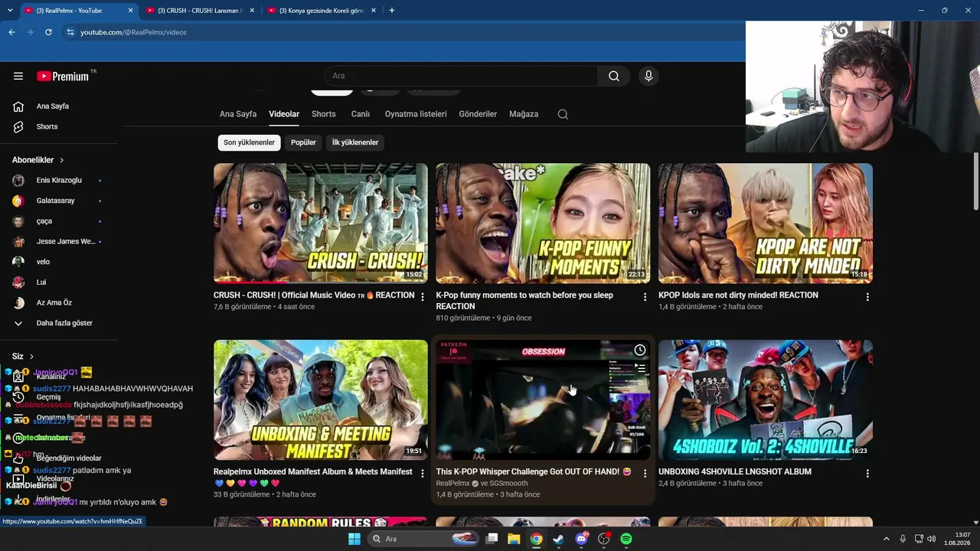980x551 pixels.
Task: Open Spotify from the taskbar
Action: (x=626, y=539)
